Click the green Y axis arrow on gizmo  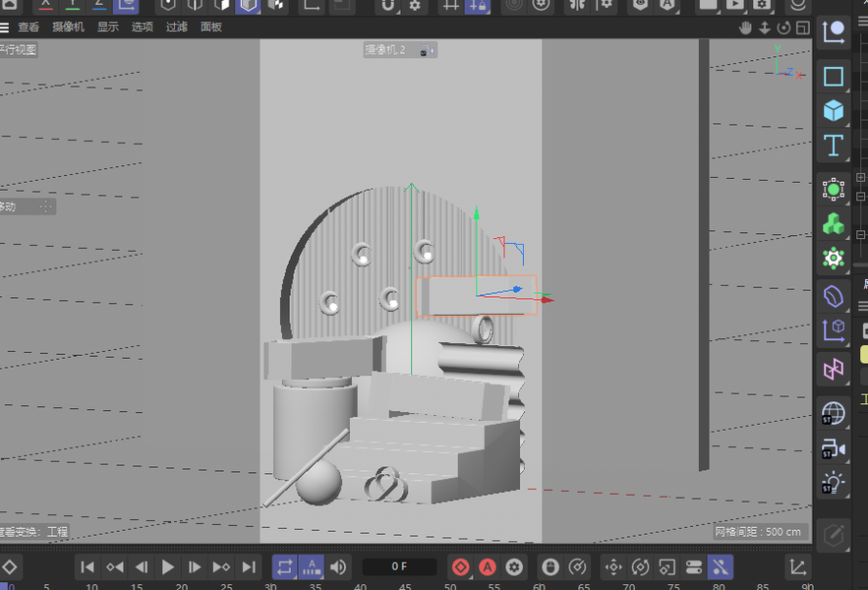[476, 212]
